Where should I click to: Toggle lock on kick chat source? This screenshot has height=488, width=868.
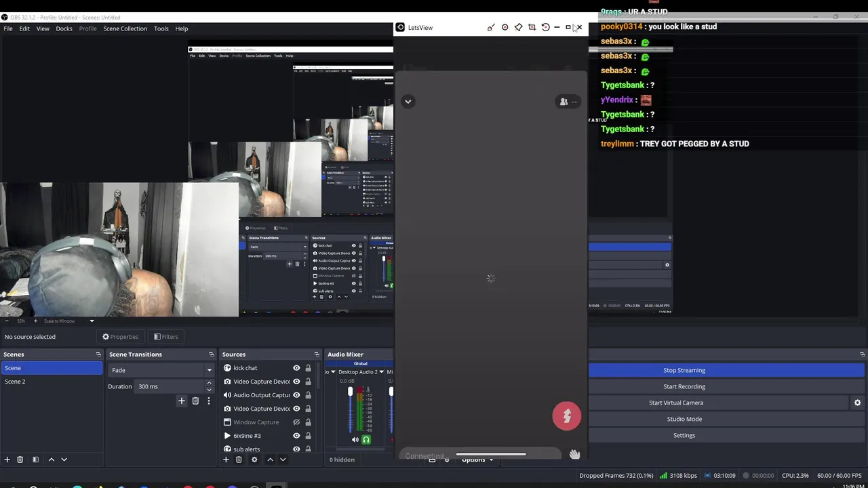(308, 368)
